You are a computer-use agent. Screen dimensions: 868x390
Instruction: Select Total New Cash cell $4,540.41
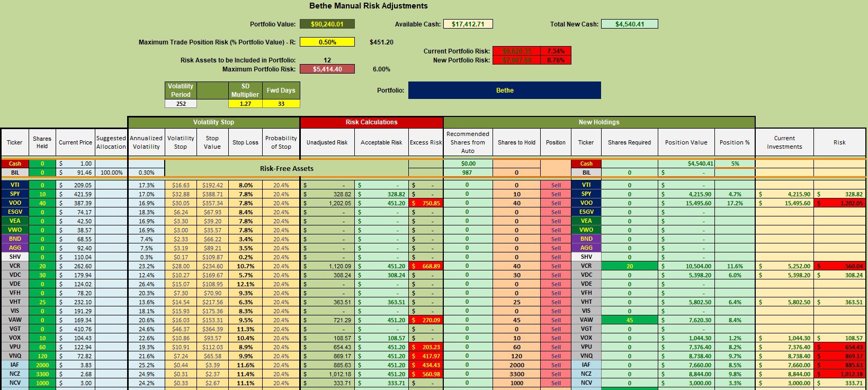tap(630, 24)
